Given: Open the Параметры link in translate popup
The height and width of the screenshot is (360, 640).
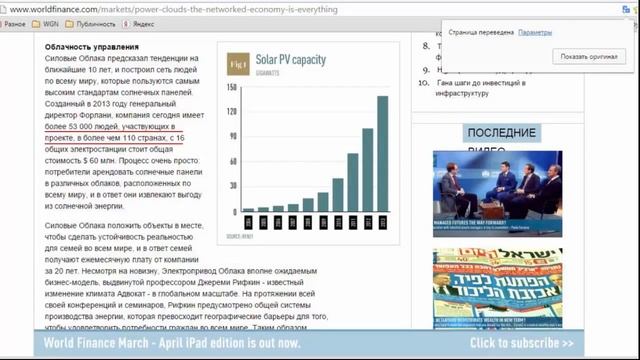Looking at the screenshot, I should [x=535, y=32].
